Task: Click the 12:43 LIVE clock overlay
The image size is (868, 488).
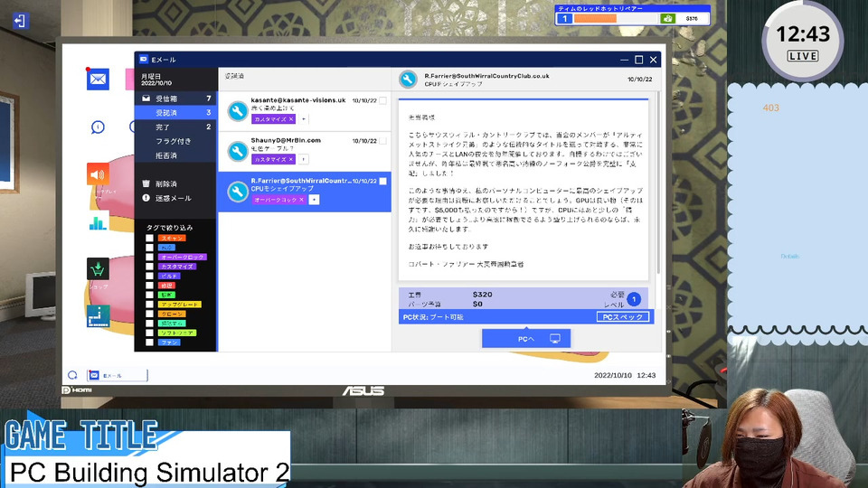Action: pos(803,42)
